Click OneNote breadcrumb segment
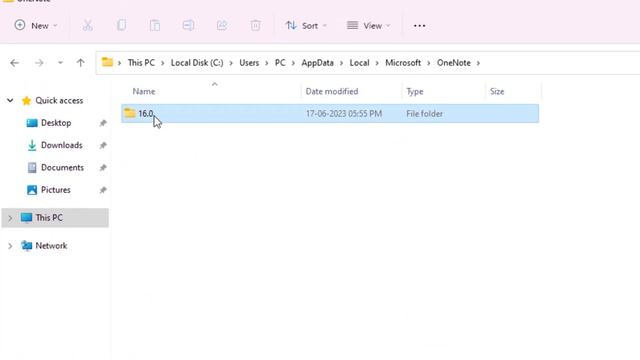Screen dimensions: 640x360 (x=454, y=63)
